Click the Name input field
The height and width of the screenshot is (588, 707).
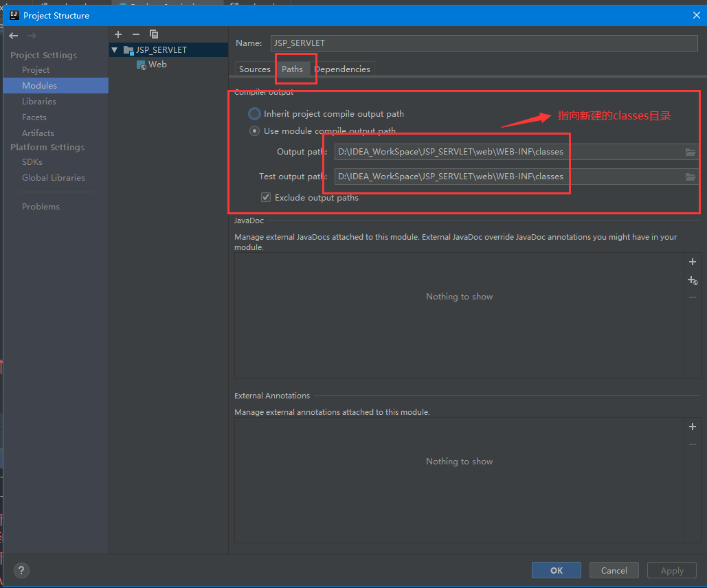481,43
